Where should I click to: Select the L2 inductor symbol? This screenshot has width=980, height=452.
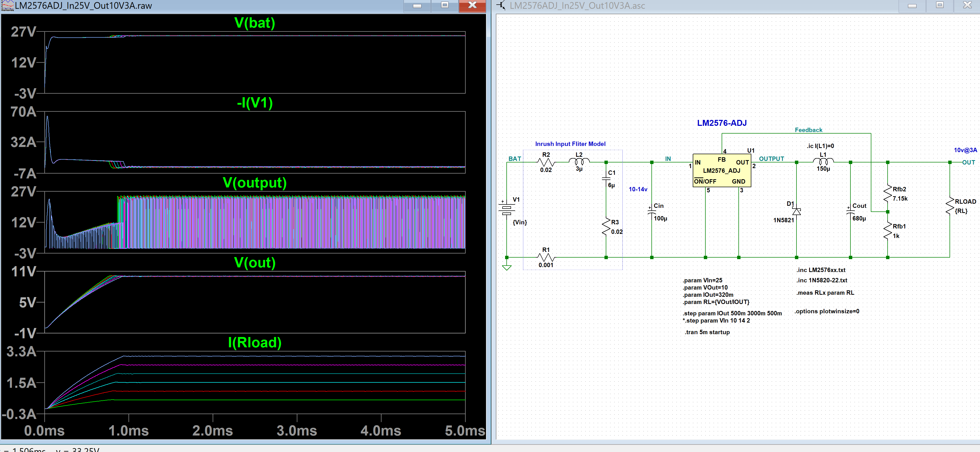click(579, 161)
